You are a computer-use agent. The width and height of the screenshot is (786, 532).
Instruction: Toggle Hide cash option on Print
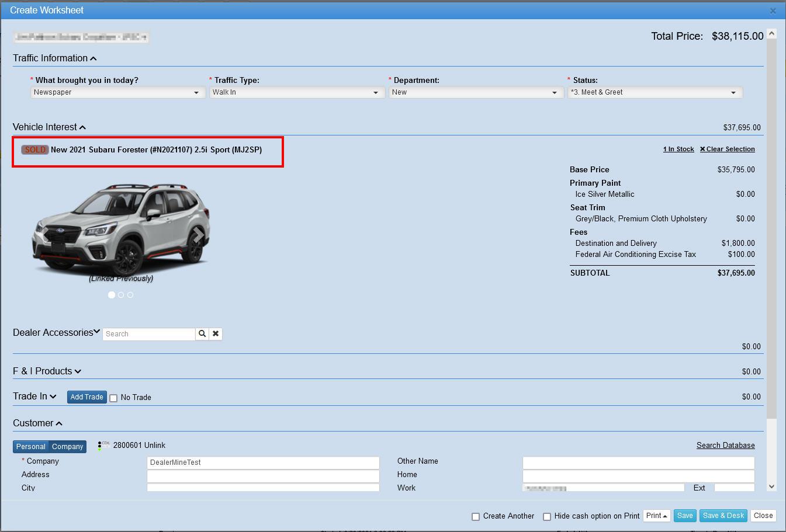tap(547, 516)
